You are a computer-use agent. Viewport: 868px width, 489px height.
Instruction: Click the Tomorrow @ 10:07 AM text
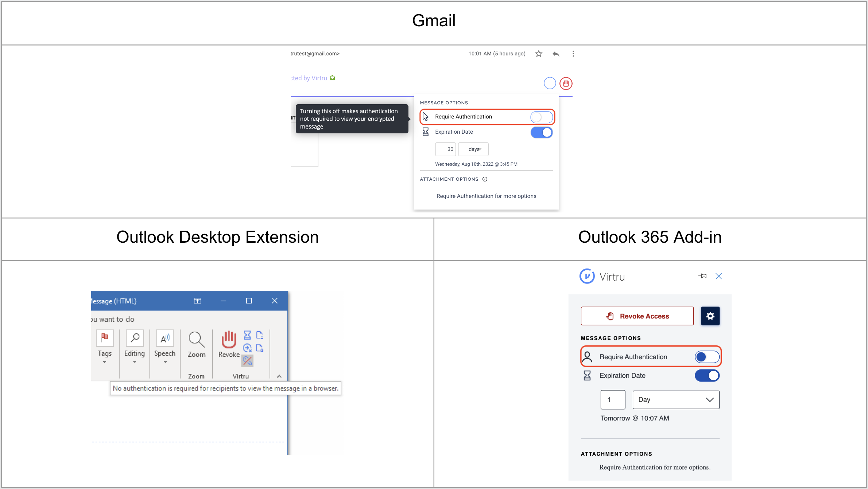[x=635, y=418]
